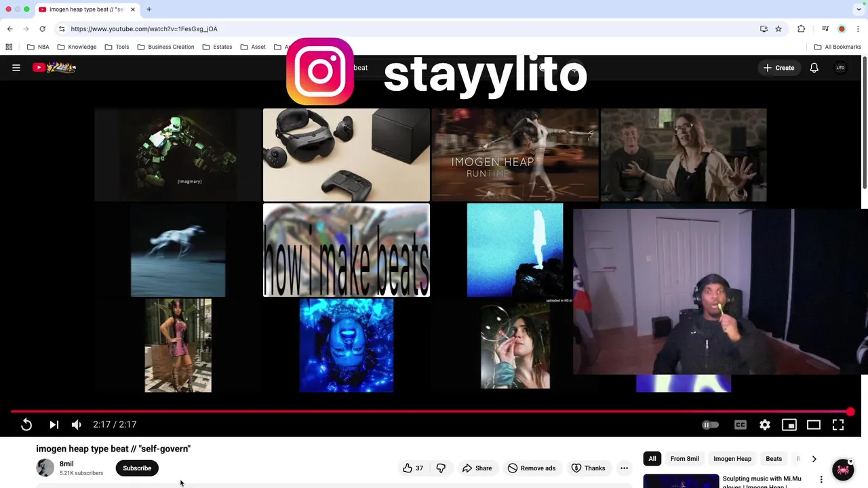Screen dimensions: 868x488
Task: Open the Business Creation bookmarks folder
Action: [165, 47]
